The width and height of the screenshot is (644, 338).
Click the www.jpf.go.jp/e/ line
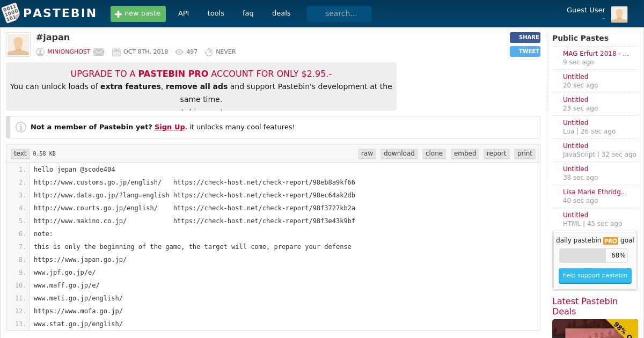64,273
